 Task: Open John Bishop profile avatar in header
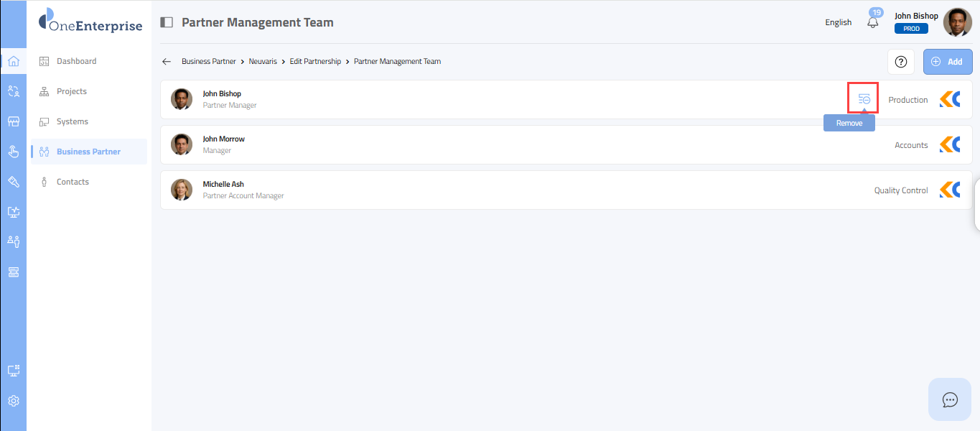(x=957, y=22)
